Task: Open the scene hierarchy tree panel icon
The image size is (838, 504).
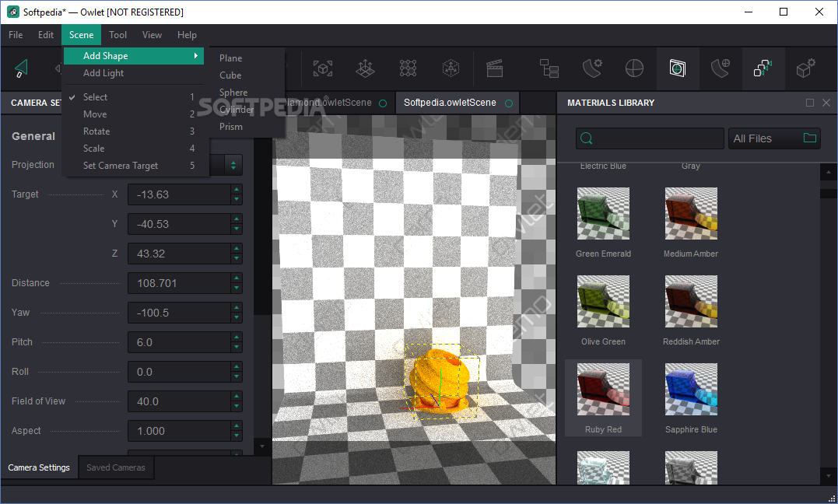Action: 549,68
